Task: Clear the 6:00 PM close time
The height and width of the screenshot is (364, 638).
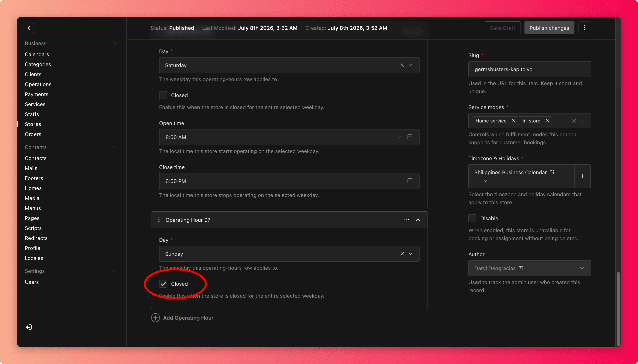Action: click(x=399, y=181)
